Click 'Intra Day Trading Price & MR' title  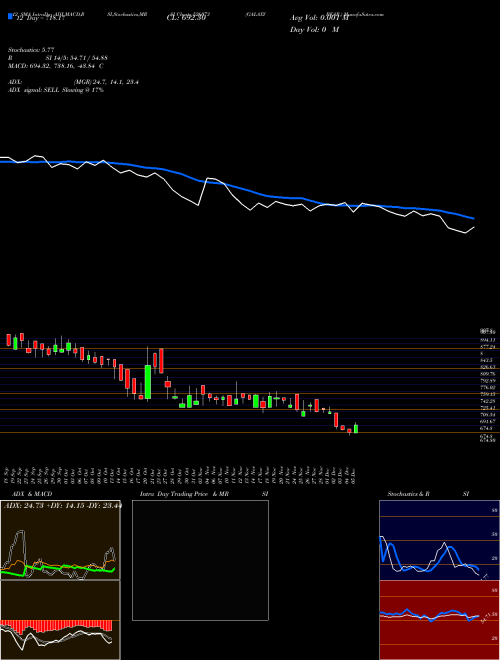[184, 494]
